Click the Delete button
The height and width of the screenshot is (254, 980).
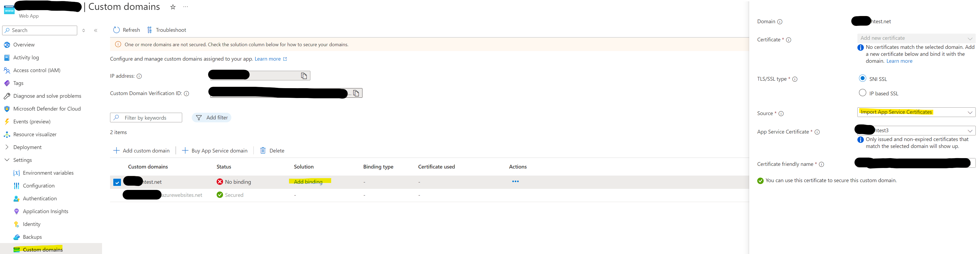(272, 151)
